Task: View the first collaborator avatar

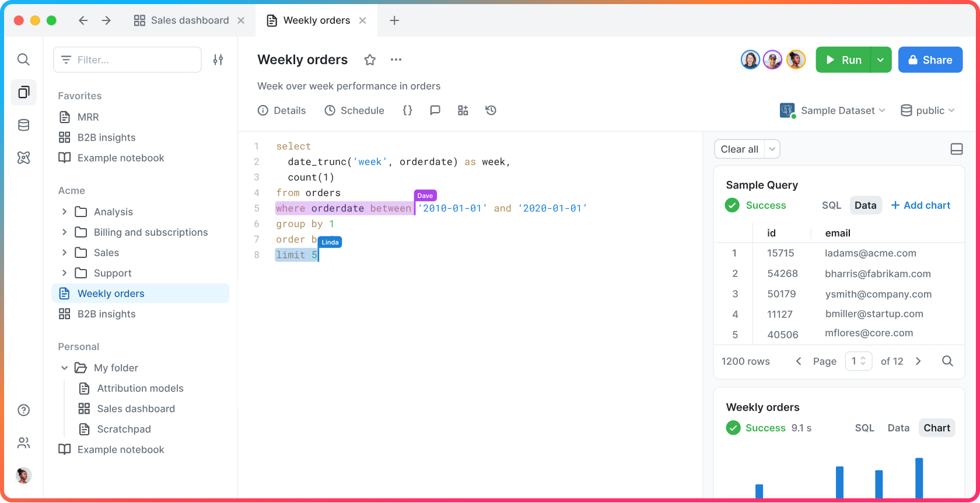Action: click(x=750, y=60)
